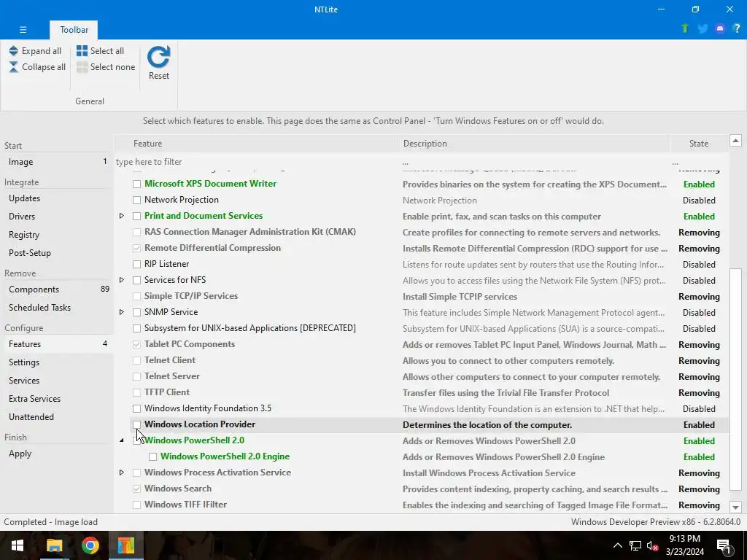Toggle SNMP Service checkbox

tap(136, 312)
